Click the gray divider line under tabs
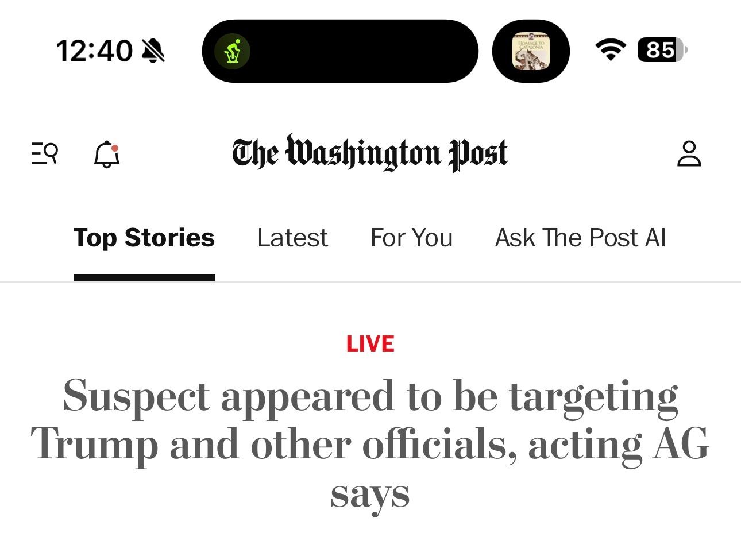 coord(460,281)
